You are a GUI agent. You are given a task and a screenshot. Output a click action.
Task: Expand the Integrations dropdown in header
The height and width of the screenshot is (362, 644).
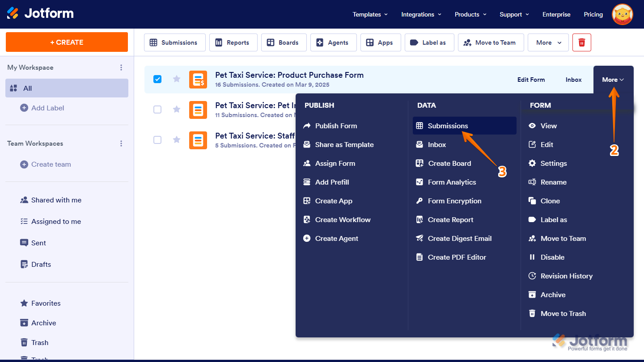pos(421,14)
